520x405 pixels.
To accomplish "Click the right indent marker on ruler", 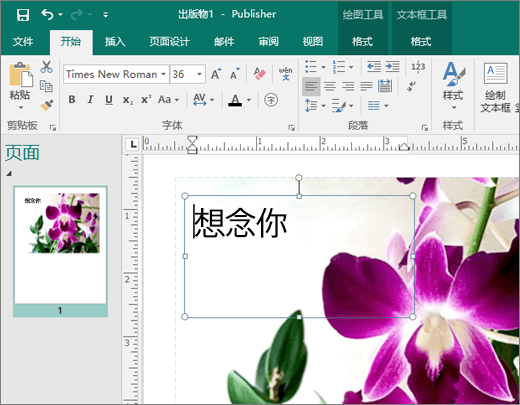I will [x=404, y=147].
